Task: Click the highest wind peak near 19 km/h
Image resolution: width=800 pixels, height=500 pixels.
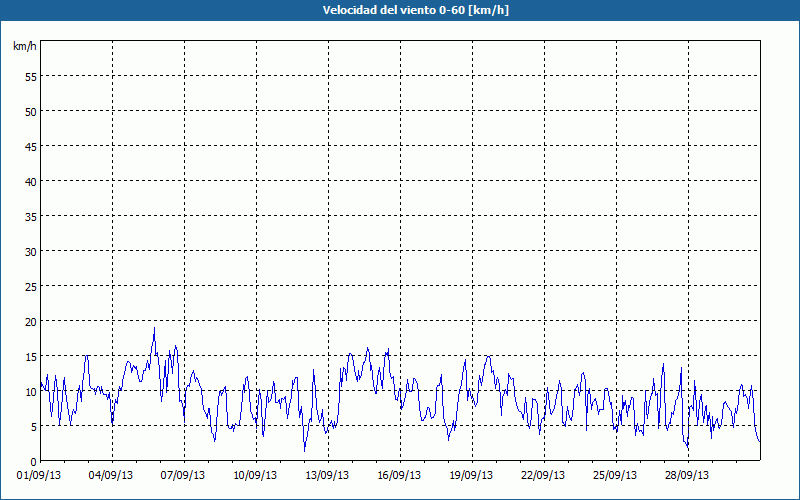Action: click(155, 329)
